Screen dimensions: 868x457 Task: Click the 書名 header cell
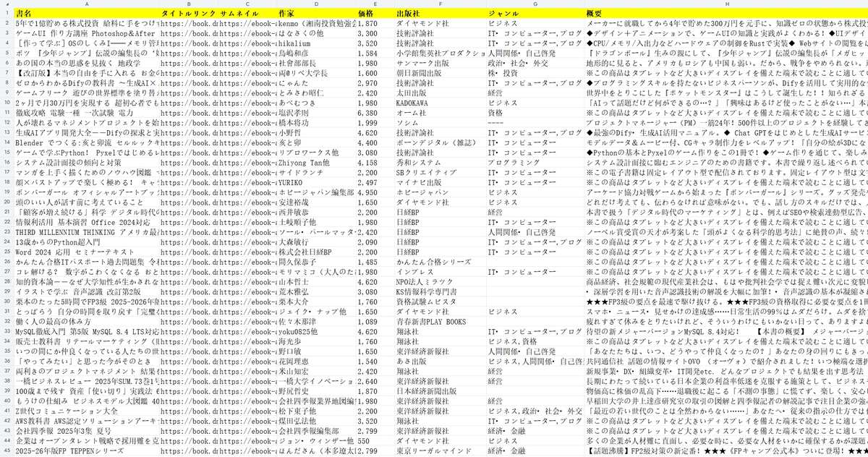87,14
